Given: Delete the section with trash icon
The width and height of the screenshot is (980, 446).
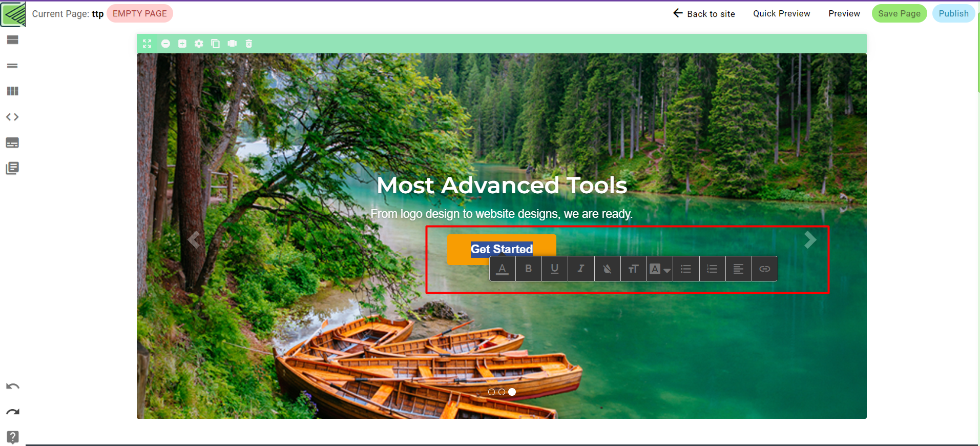Looking at the screenshot, I should pos(249,44).
